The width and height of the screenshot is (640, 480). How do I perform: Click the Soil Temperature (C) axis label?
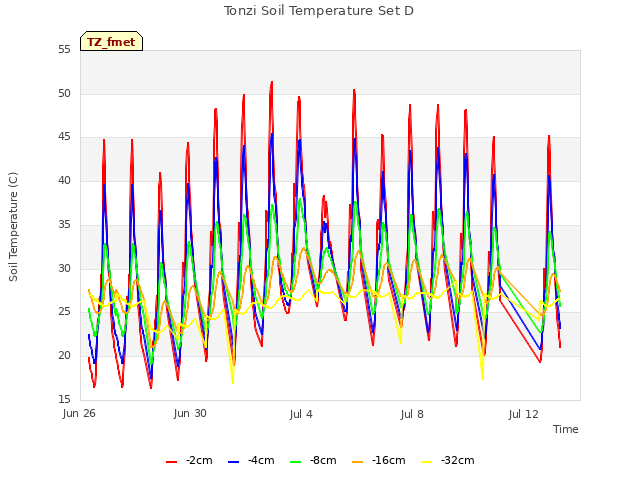tap(13, 227)
